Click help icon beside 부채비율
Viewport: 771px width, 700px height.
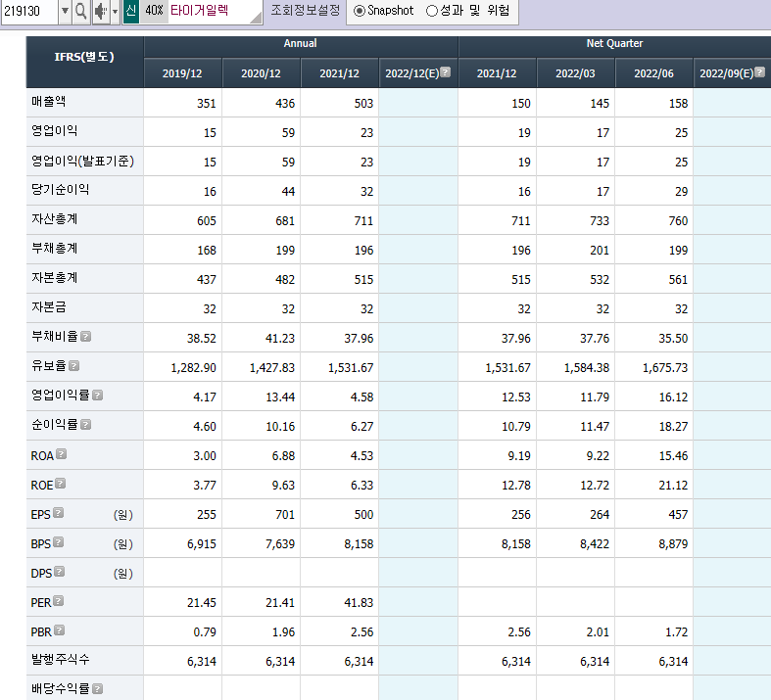(x=85, y=337)
